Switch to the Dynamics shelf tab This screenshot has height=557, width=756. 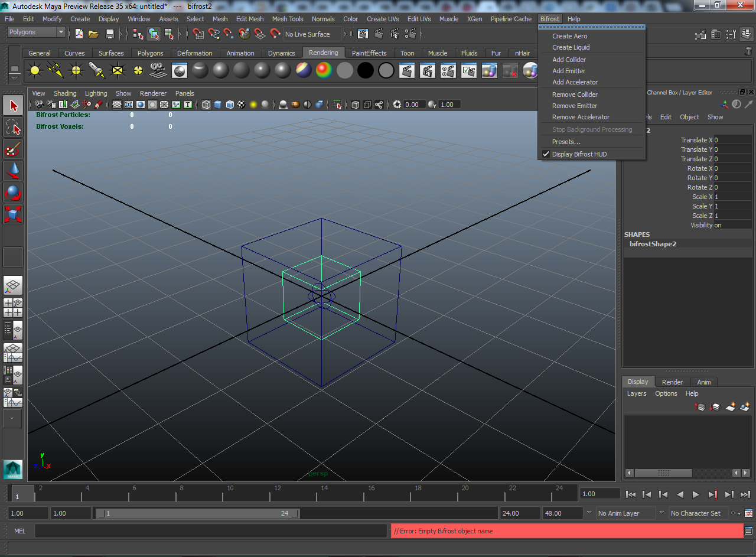281,53
